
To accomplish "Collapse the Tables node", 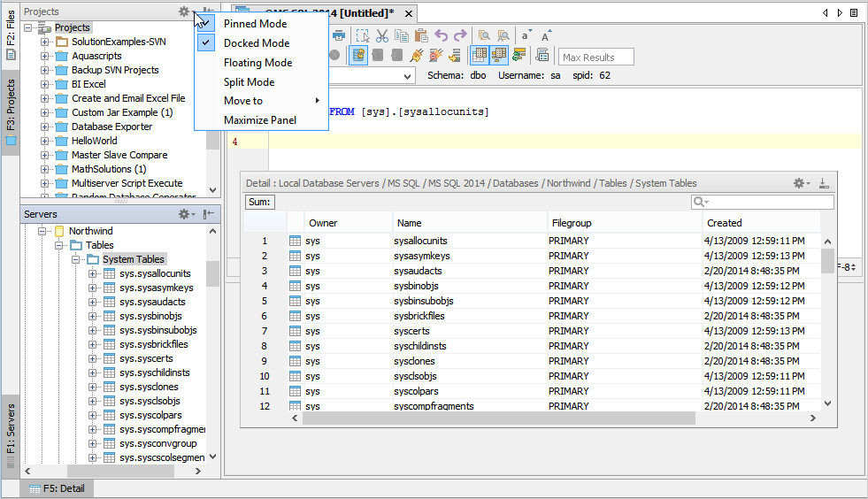I will 58,245.
